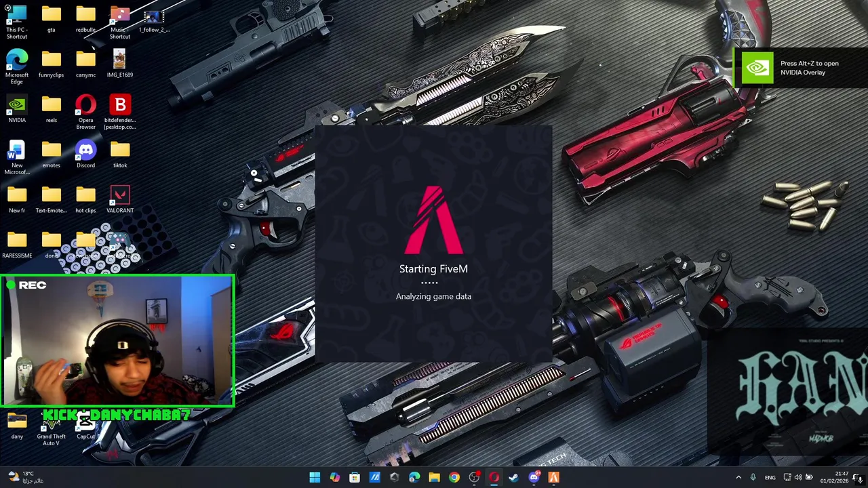Open Microsoft Store from taskbar
868x488 pixels.
coord(355,478)
